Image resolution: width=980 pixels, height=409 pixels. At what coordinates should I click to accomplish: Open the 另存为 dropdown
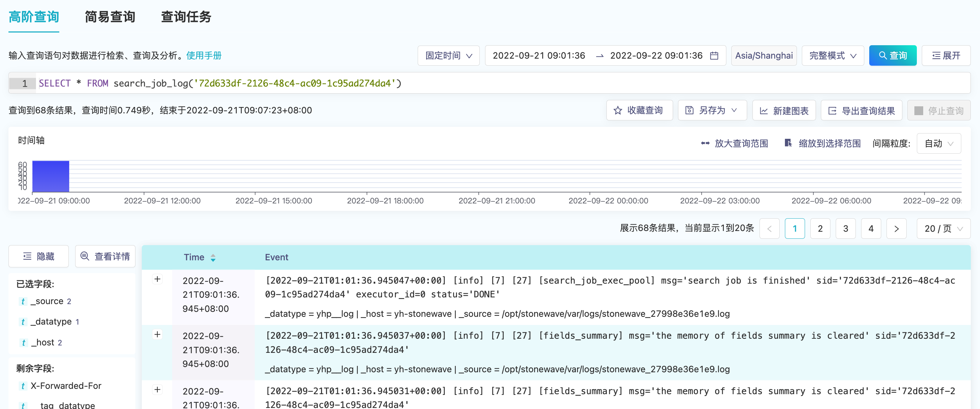(712, 111)
